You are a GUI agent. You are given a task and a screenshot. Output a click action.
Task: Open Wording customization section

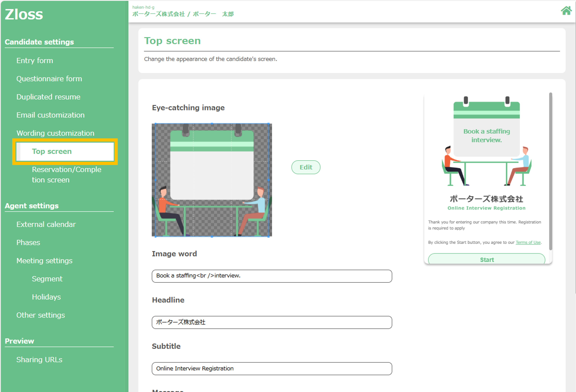tap(55, 133)
